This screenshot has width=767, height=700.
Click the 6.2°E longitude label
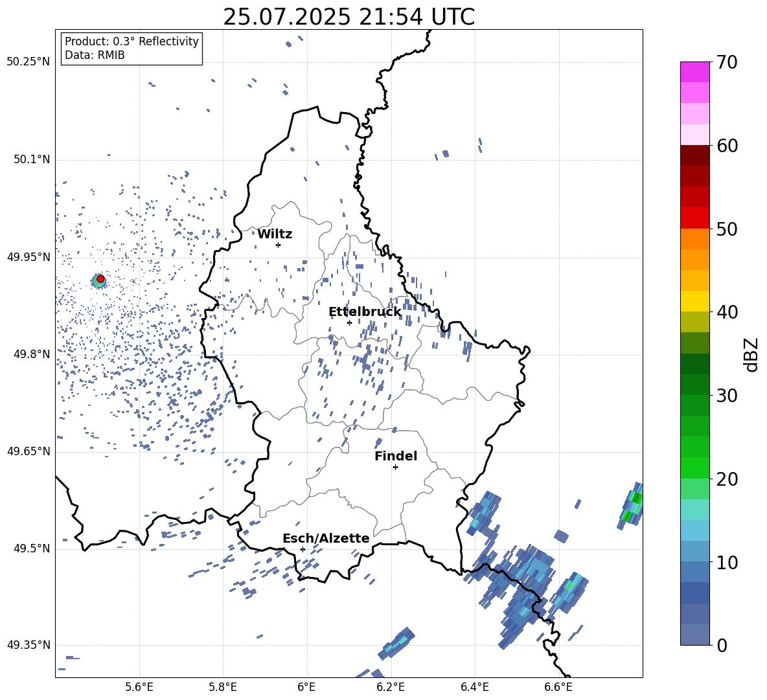[391, 687]
